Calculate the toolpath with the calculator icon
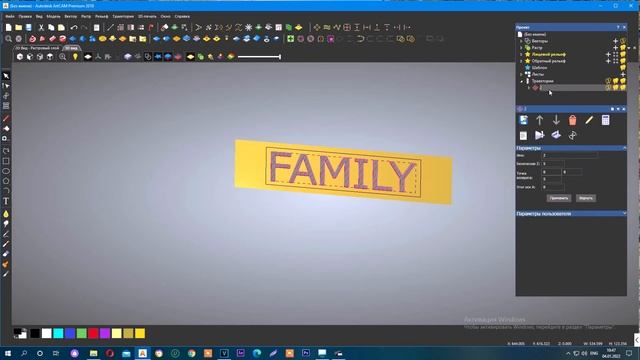Screen dimensions: 640x360 click(605, 120)
